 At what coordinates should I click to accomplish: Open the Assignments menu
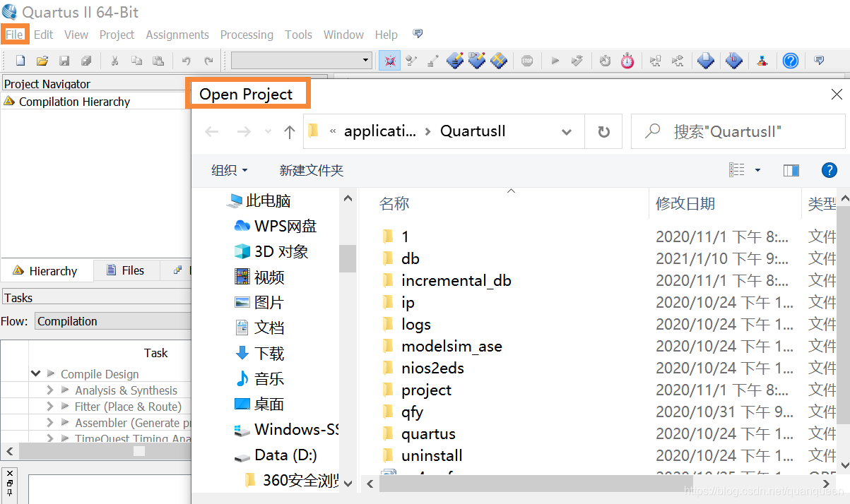177,35
